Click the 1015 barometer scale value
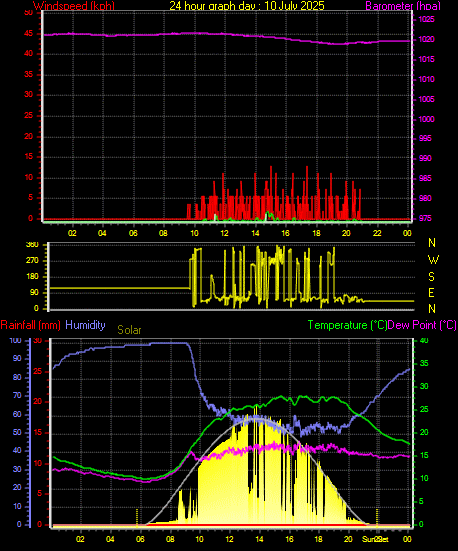458x551 pixels. pos(426,59)
